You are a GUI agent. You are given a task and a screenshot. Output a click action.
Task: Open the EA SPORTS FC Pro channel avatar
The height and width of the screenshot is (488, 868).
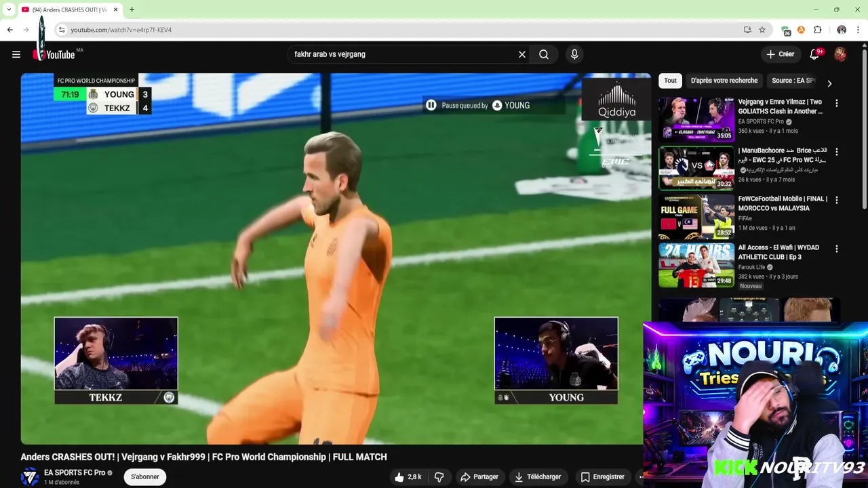30,476
